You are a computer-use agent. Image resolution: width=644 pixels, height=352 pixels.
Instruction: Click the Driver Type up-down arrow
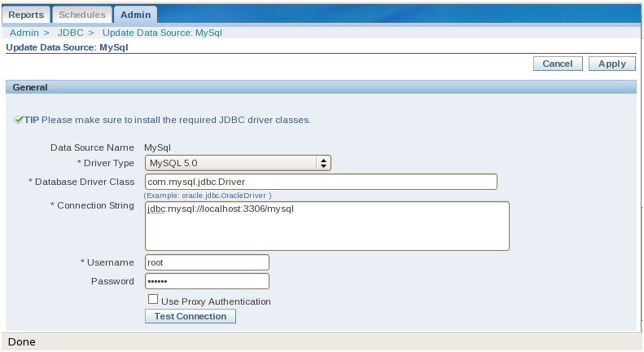click(324, 163)
